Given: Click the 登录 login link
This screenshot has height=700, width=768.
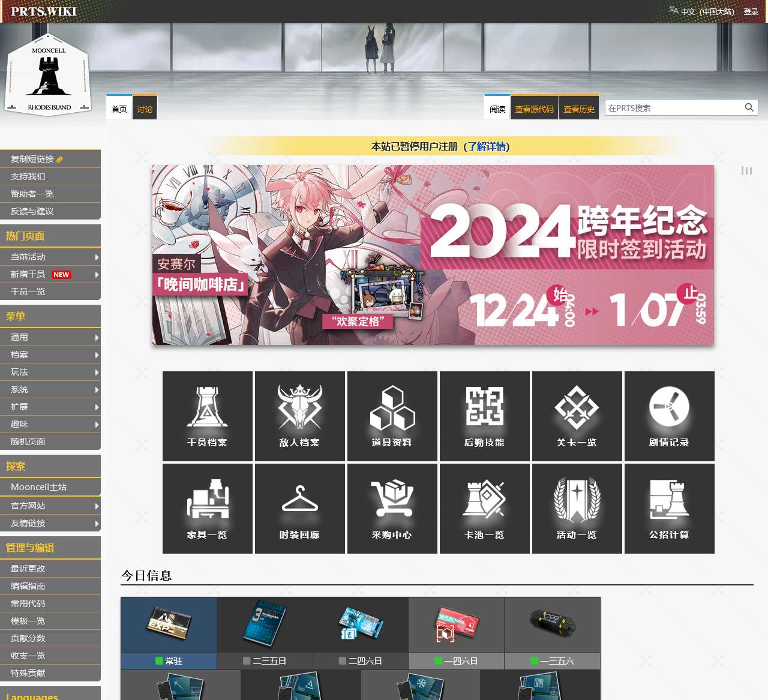Looking at the screenshot, I should click(x=751, y=11).
